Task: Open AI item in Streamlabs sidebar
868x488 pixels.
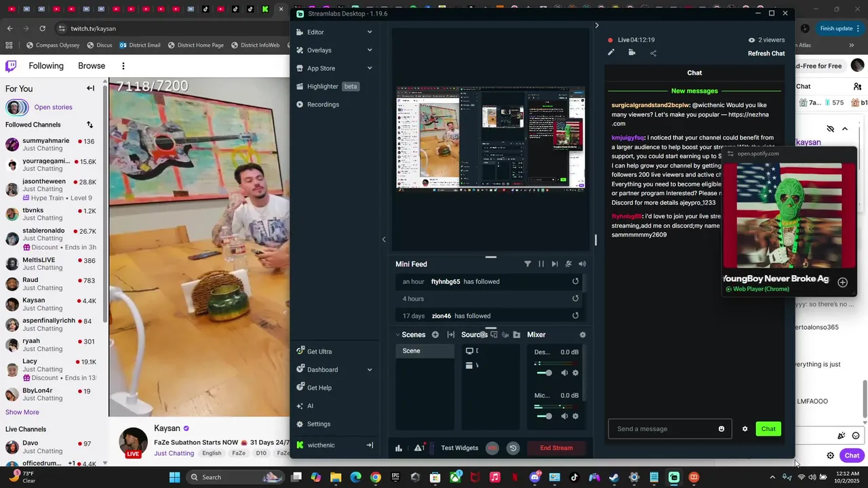Action: pyautogui.click(x=304, y=406)
